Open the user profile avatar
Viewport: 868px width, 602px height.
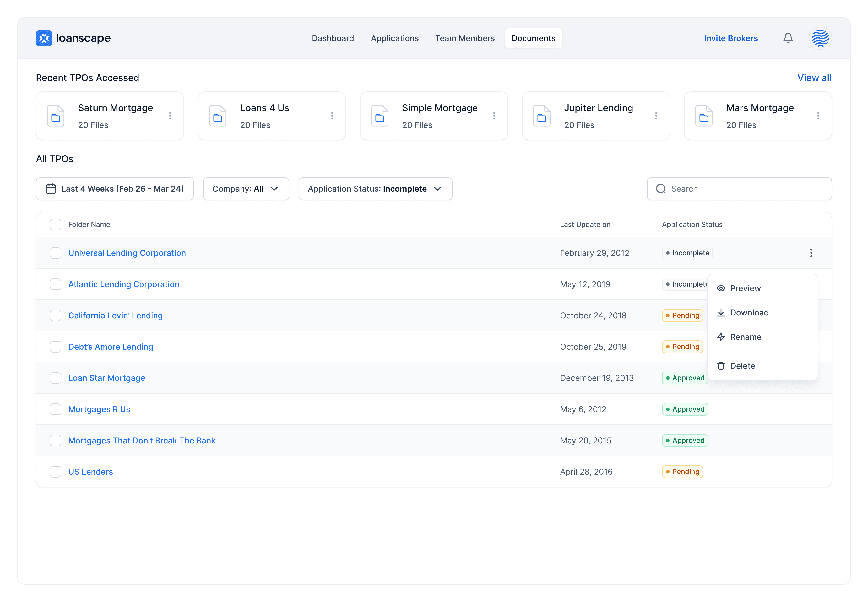click(820, 38)
